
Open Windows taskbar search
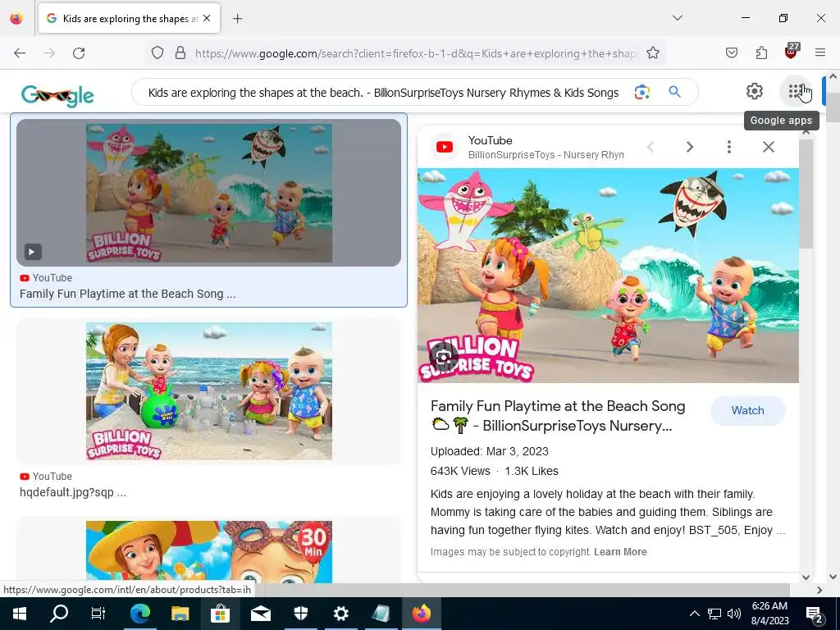tap(58, 614)
